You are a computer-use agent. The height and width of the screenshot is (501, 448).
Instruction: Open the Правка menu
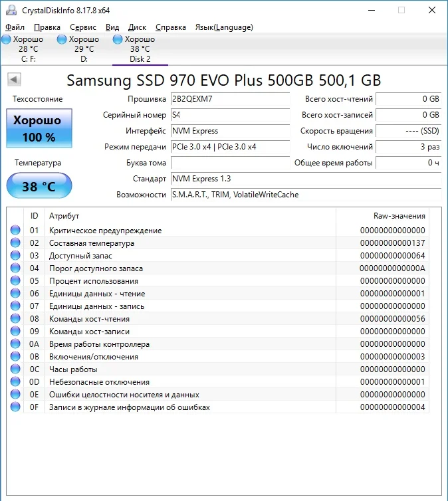pyautogui.click(x=47, y=27)
